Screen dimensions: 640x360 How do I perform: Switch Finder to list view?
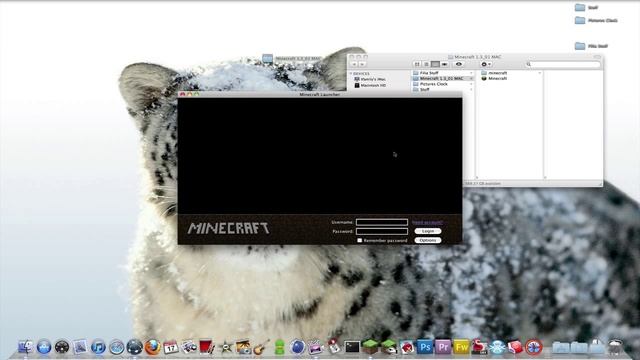426,64
